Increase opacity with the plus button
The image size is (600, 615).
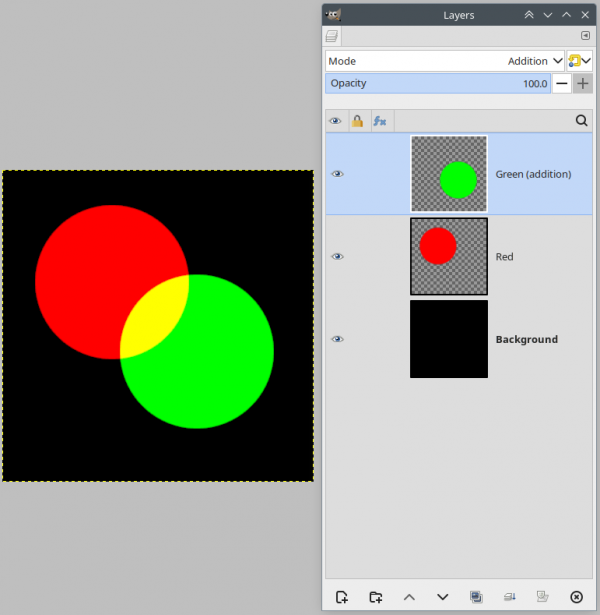[x=583, y=84]
